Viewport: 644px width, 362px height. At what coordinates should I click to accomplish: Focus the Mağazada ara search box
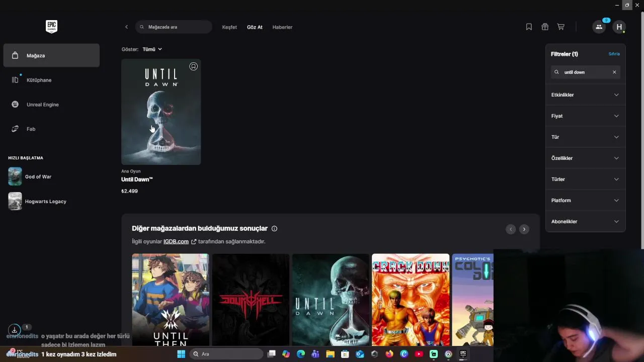174,27
